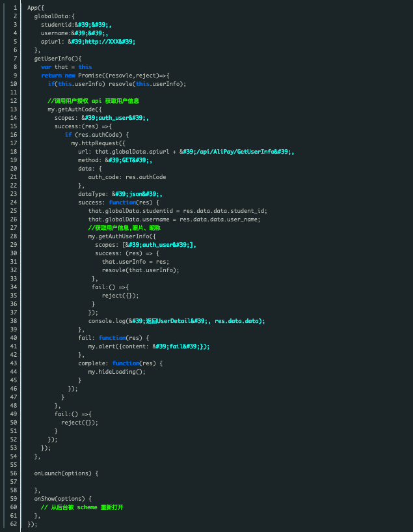The image size is (413, 532).
Task: Click 'my.getAuthUserInfo({' on line 28
Action: coord(122,236)
